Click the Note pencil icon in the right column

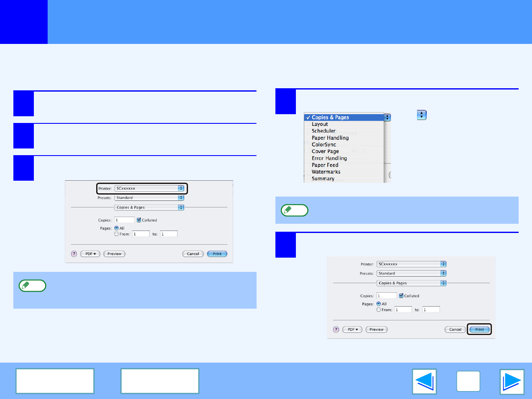tap(295, 210)
